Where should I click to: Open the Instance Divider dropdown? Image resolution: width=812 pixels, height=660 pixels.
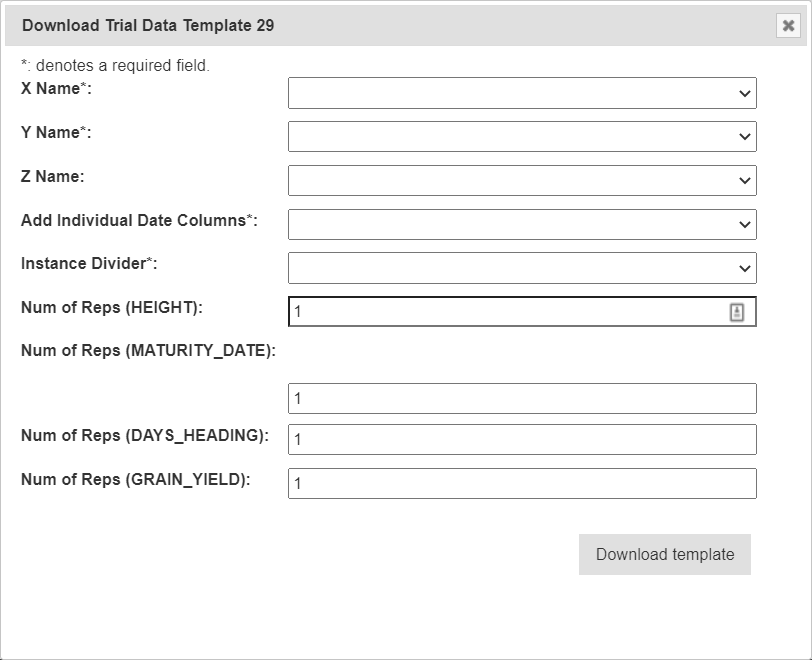(x=521, y=268)
